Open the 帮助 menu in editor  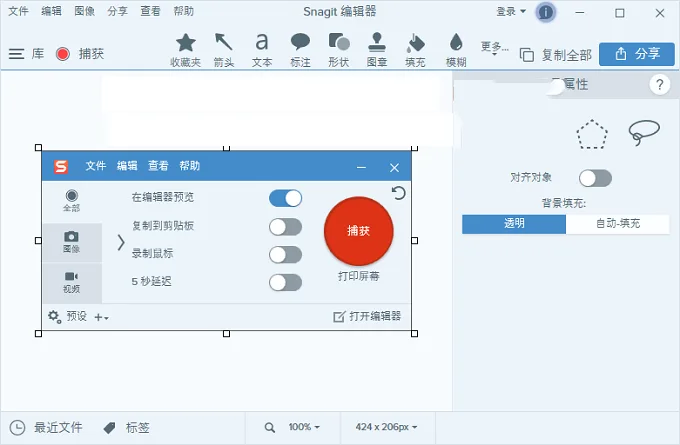coord(183,11)
